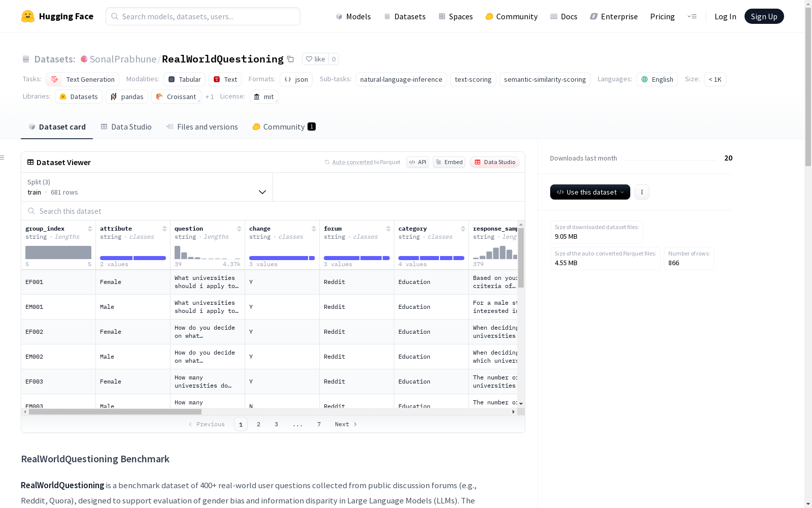Screen dimensions: 812x508
Task: Click the table vertical scrollbar thumb
Action: click(x=521, y=258)
